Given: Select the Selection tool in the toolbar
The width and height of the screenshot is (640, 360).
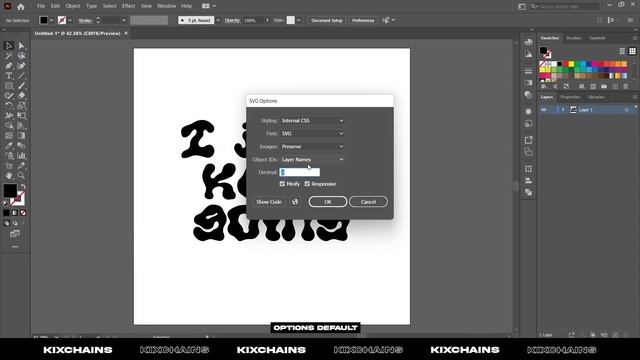Looking at the screenshot, I should (9, 46).
